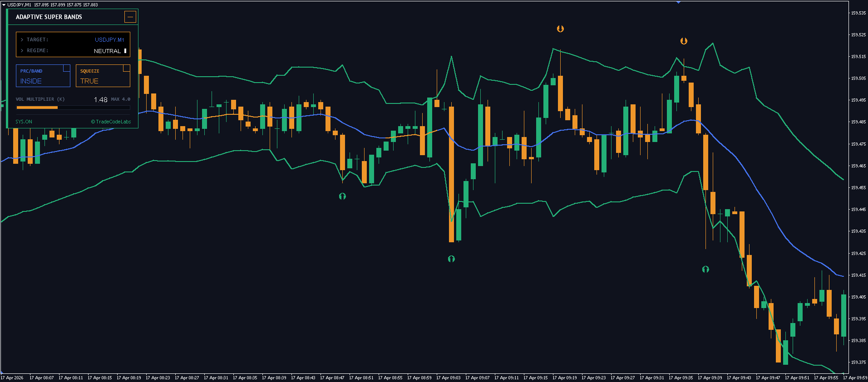This screenshot has height=382, width=868.
Task: Click the green up-arrow signal near 08:48
Action: tap(342, 196)
